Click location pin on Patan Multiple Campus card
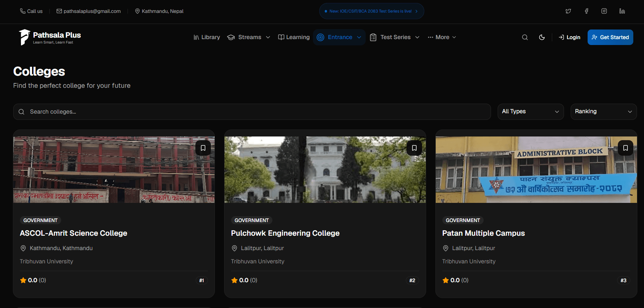Screen dimensions: 644x308 point(446,248)
